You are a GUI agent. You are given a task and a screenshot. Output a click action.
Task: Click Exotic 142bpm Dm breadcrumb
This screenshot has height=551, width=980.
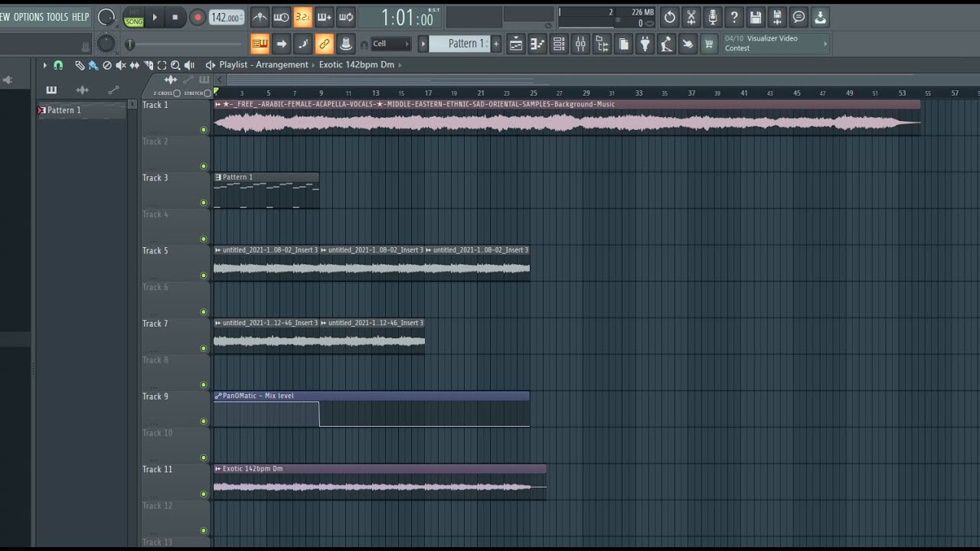357,65
